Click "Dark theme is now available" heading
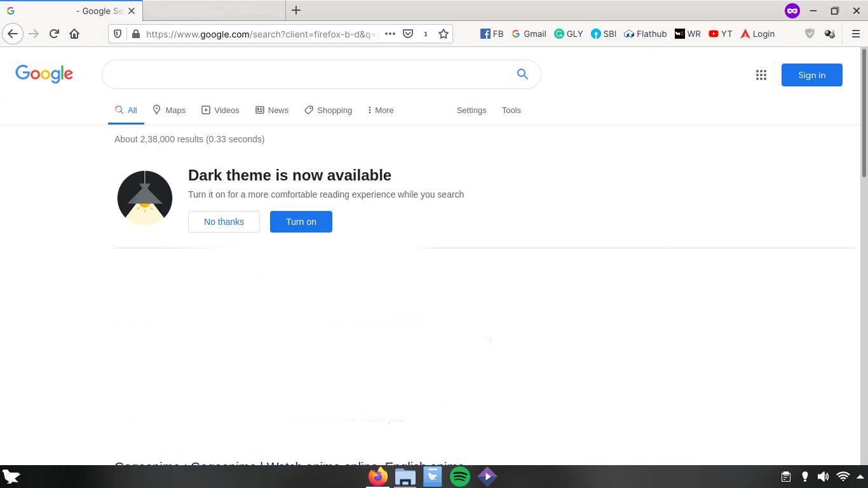 tap(290, 175)
